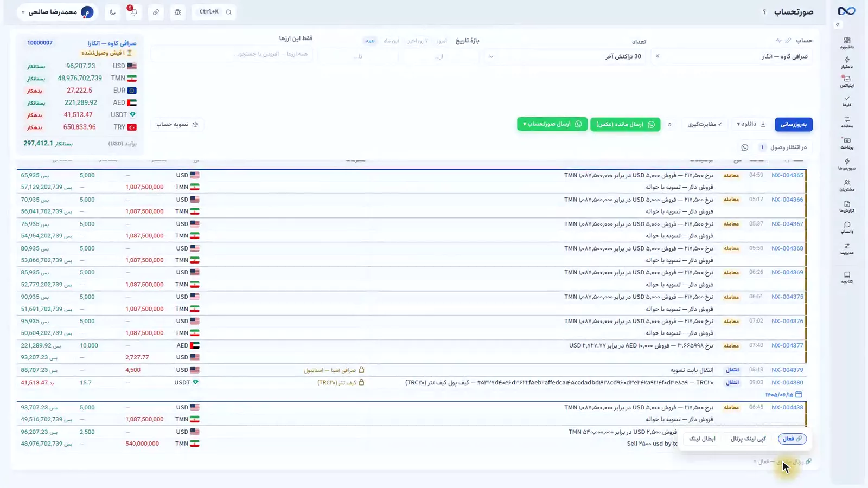Screen dimensions: 868x488
Task: Click the account number 10000007
Action: tap(40, 43)
